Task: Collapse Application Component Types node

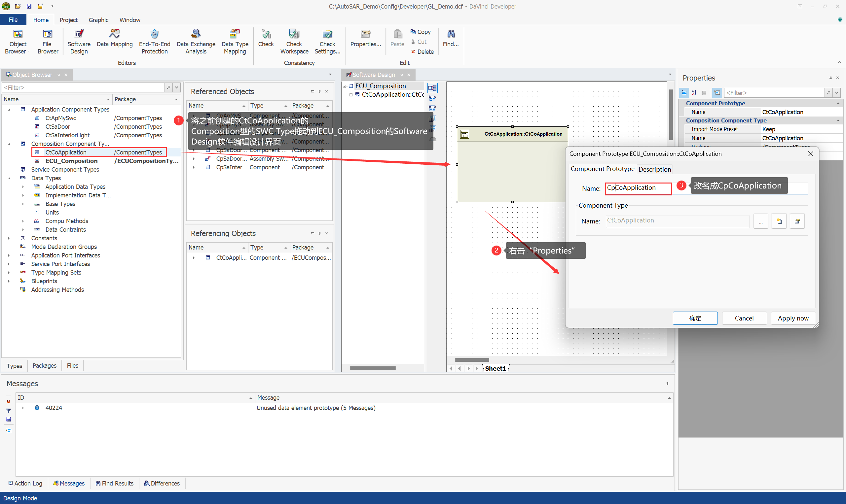Action: coord(9,109)
